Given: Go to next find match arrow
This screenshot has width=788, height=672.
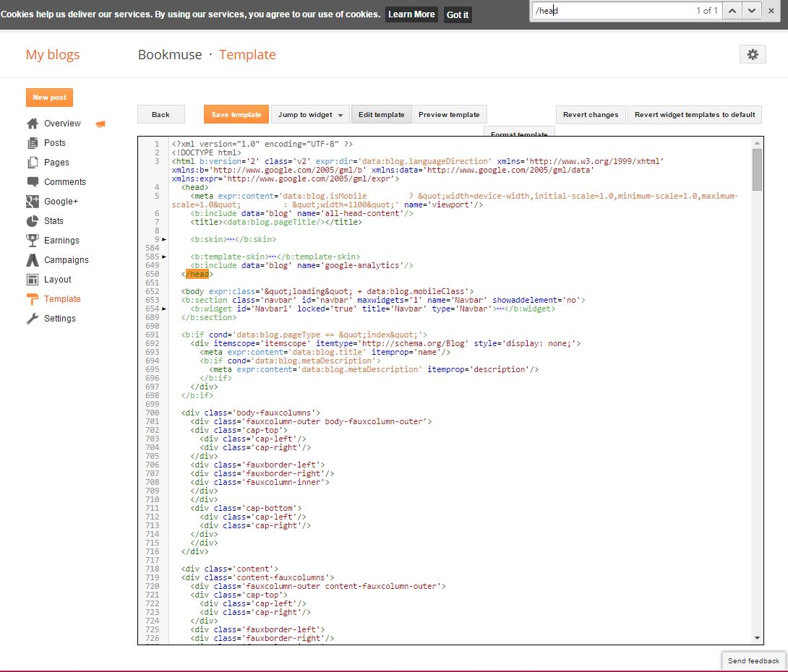Looking at the screenshot, I should click(x=751, y=11).
